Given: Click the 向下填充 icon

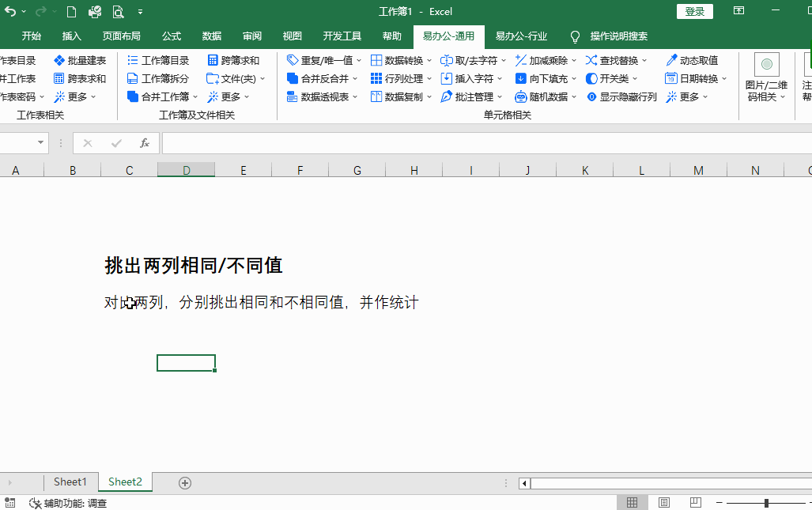Looking at the screenshot, I should coord(520,79).
